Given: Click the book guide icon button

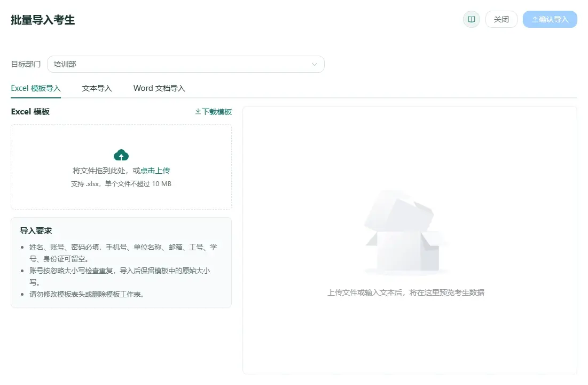Looking at the screenshot, I should 472,19.
